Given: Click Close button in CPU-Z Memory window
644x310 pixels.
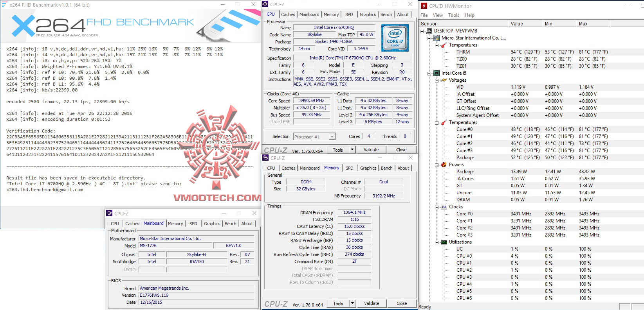Looking at the screenshot, I should (x=402, y=303).
